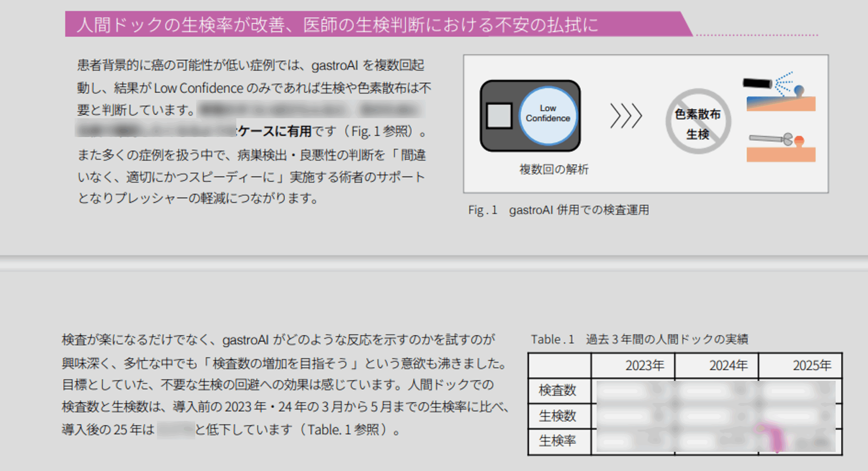Click the gray square in device graphic
Image resolution: width=868 pixels, height=471 pixels.
point(499,116)
